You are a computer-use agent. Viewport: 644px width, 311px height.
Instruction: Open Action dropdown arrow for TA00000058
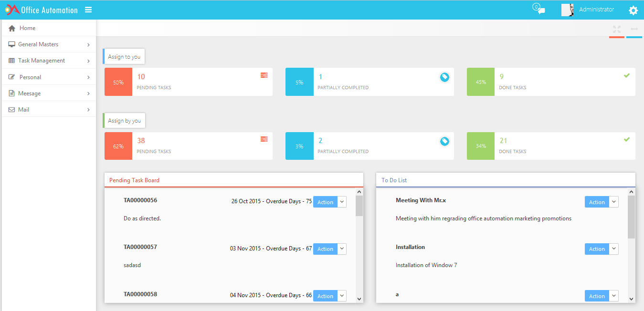(x=342, y=296)
